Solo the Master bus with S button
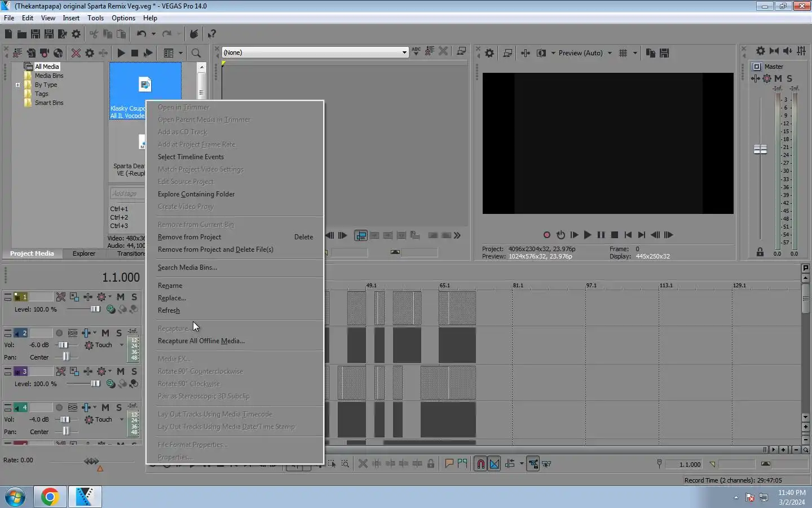 click(789, 78)
